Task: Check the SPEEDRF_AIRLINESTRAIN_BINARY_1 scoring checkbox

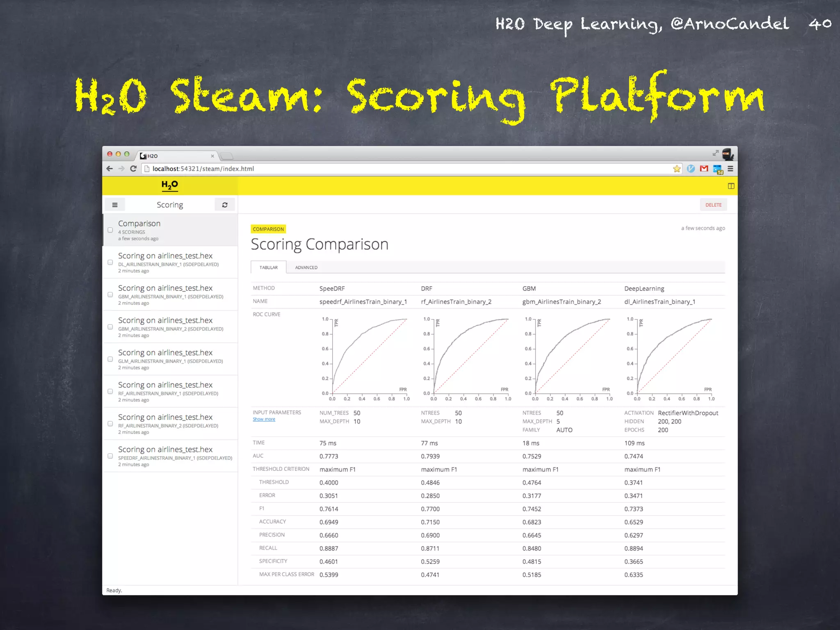Action: click(x=110, y=456)
